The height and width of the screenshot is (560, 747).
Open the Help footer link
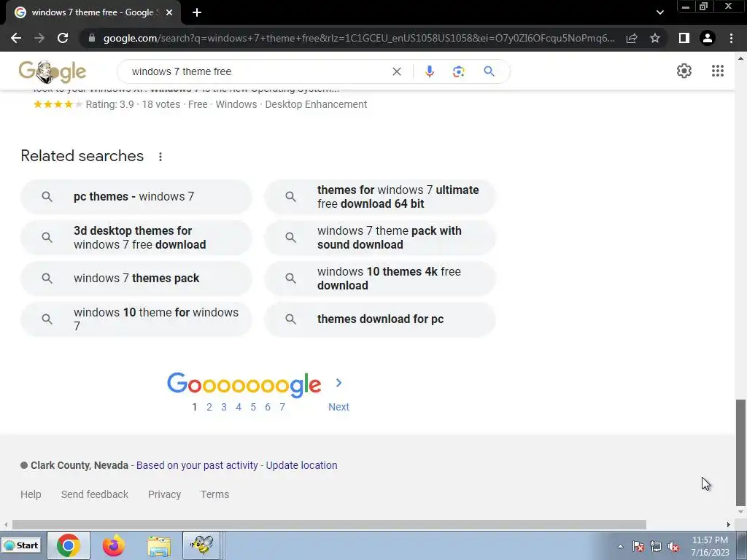pyautogui.click(x=31, y=494)
